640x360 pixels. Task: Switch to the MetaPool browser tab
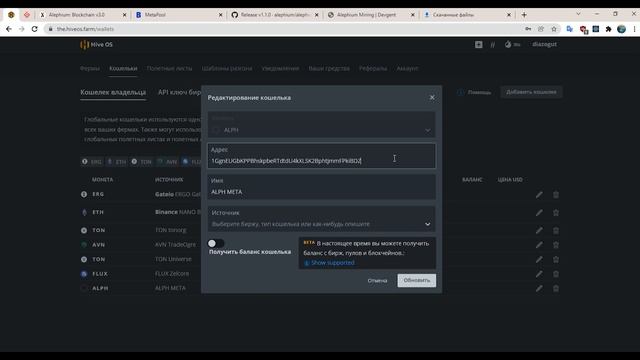179,15
